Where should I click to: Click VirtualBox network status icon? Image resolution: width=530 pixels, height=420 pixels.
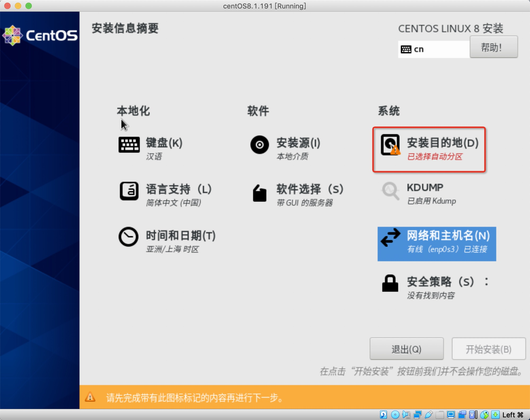click(x=417, y=414)
